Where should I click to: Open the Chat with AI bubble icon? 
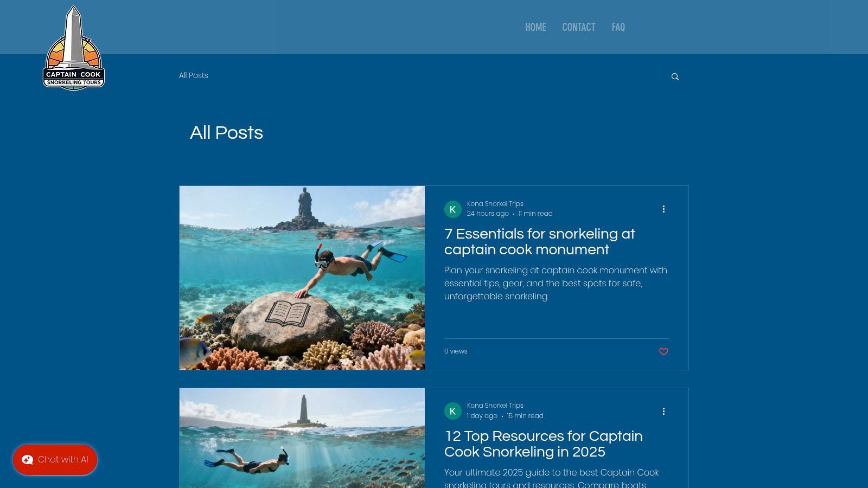(x=27, y=460)
